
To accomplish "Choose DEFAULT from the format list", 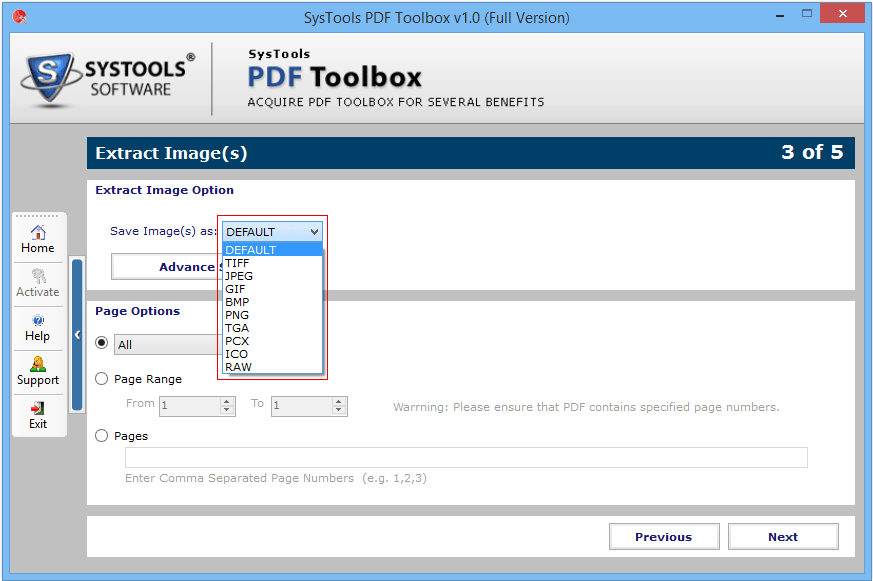I will pos(272,250).
